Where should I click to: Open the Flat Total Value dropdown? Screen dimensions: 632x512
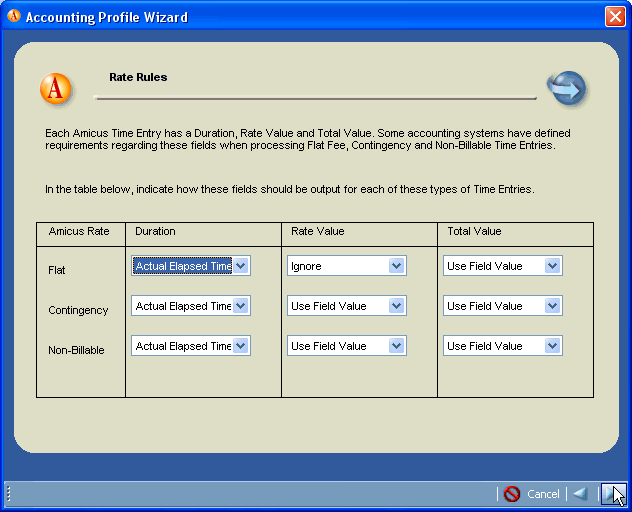[x=552, y=266]
